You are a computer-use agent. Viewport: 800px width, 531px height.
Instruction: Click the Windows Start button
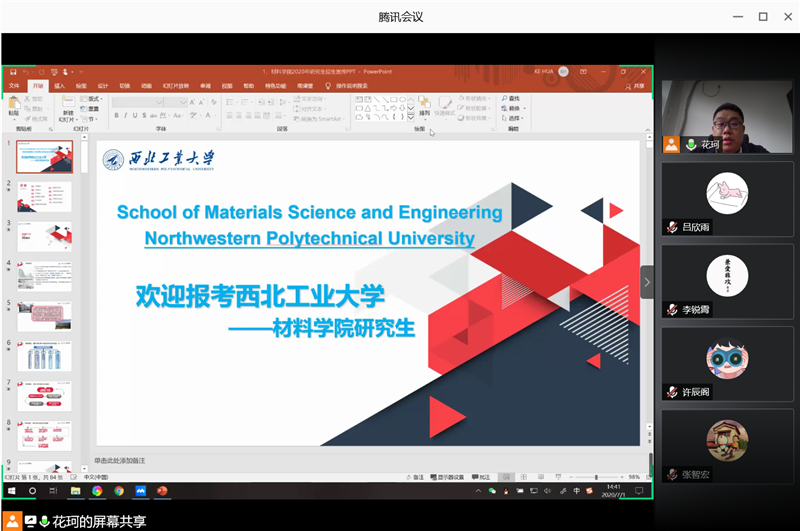click(11, 491)
